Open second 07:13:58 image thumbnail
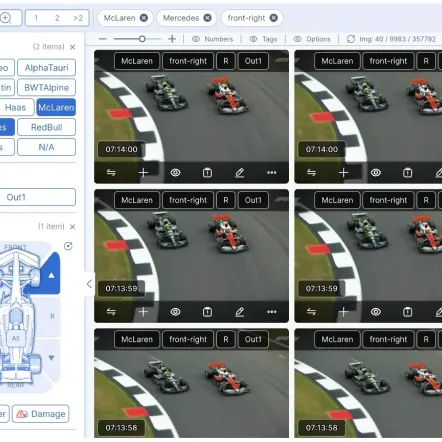This screenshot has height=442, width=442. pyautogui.click(x=368, y=383)
